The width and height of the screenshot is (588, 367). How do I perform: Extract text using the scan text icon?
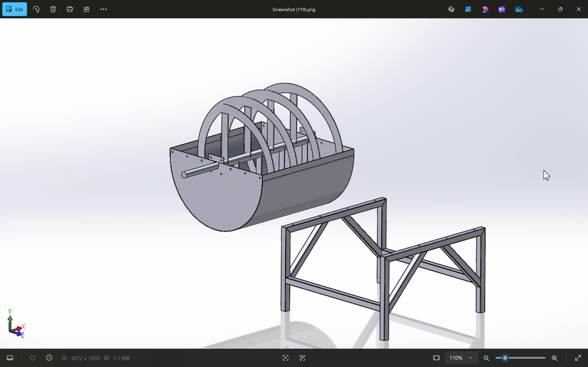302,358
